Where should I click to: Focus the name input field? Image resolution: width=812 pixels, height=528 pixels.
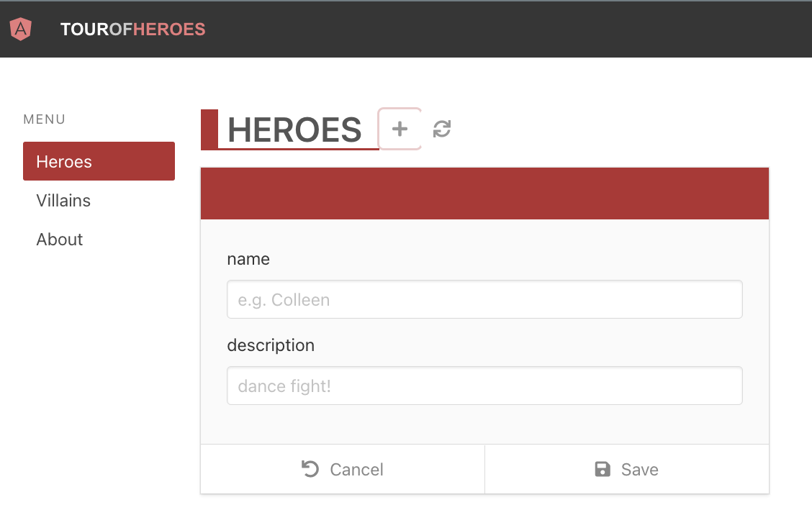tap(484, 300)
